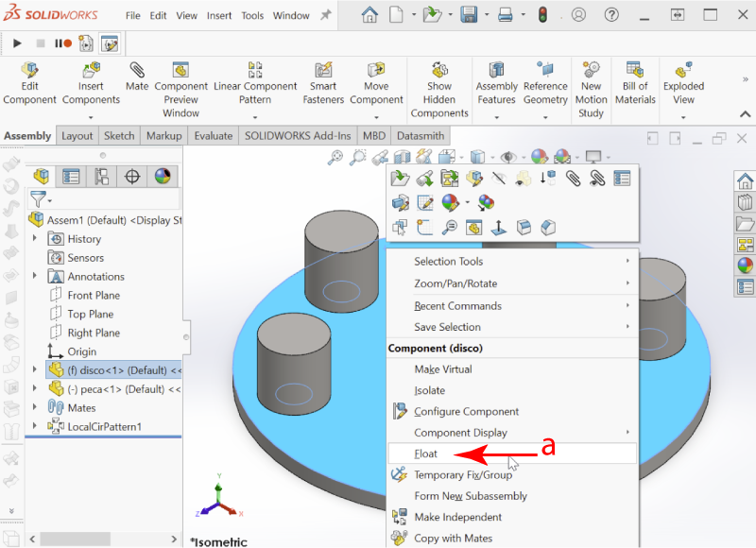Open DimXpertManager crosshair tab
Screen dimensions: 756x548
[x=132, y=177]
